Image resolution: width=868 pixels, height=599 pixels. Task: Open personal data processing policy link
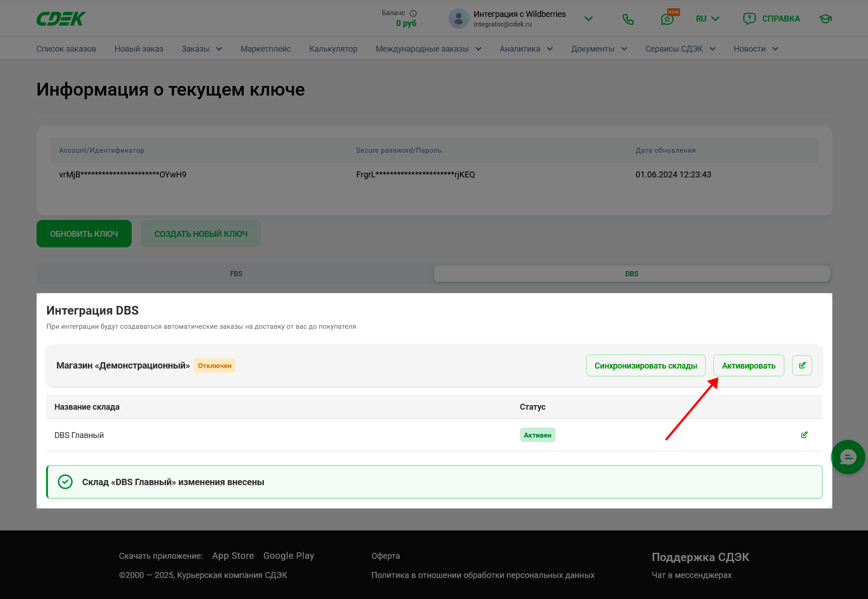pos(483,575)
